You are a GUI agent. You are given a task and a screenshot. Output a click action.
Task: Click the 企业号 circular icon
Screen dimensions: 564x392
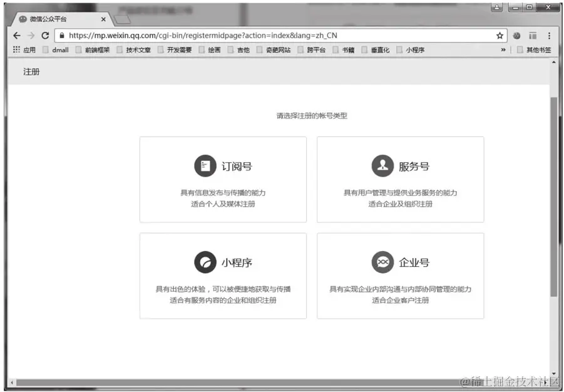point(383,261)
